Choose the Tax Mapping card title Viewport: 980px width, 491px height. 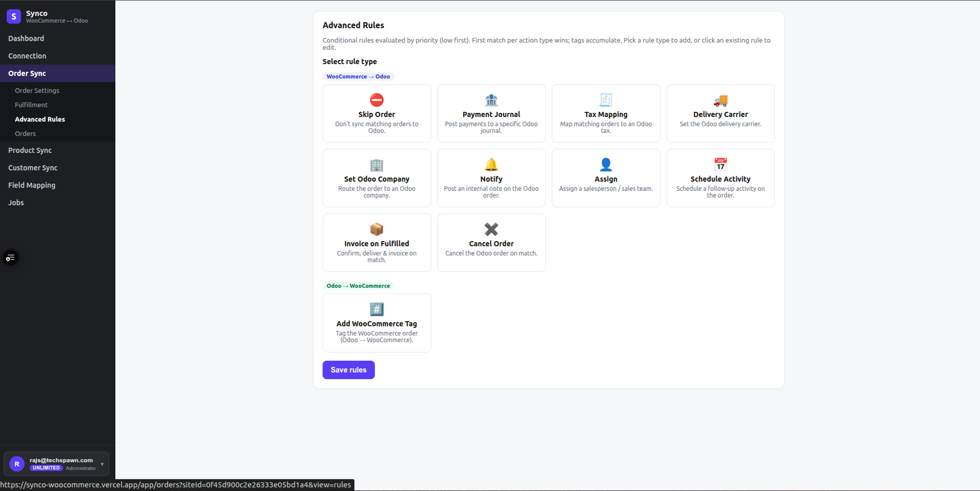606,114
